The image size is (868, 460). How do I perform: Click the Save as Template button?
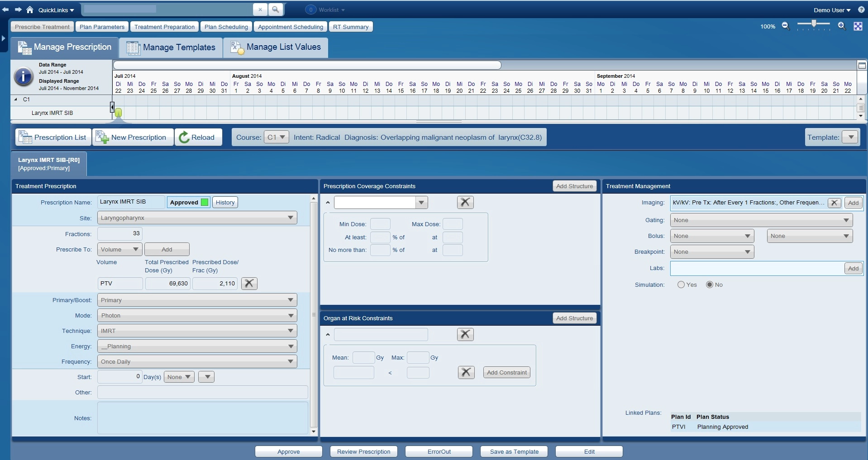click(514, 451)
